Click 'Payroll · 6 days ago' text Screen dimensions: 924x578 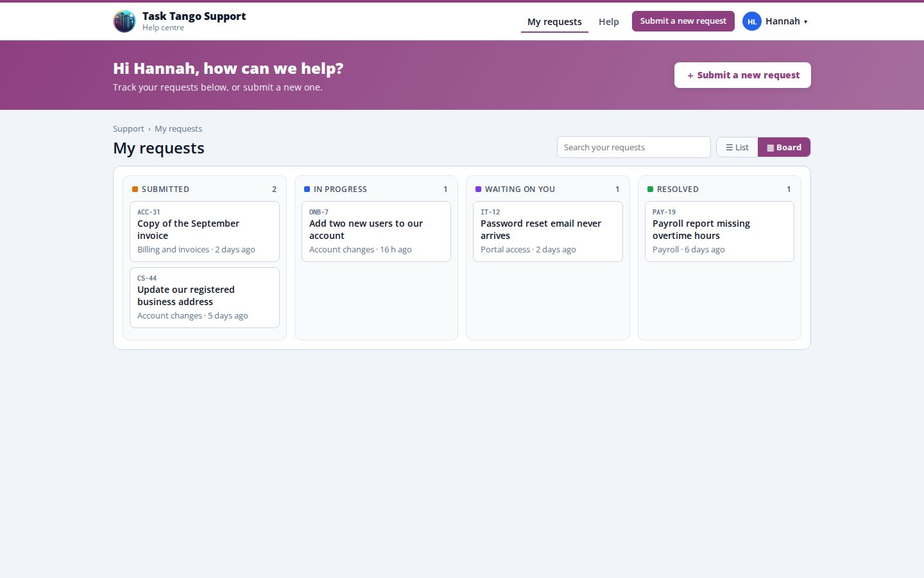[689, 250]
